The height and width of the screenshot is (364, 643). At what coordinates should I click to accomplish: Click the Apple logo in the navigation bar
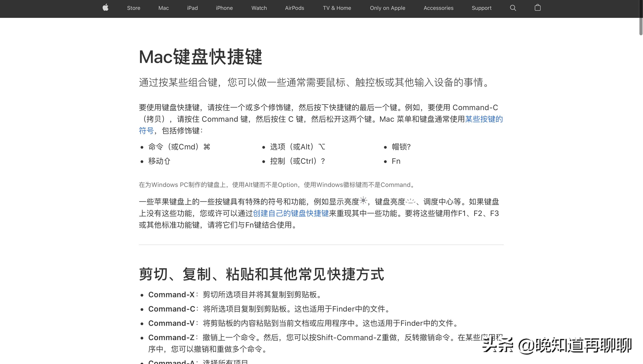pos(105,8)
